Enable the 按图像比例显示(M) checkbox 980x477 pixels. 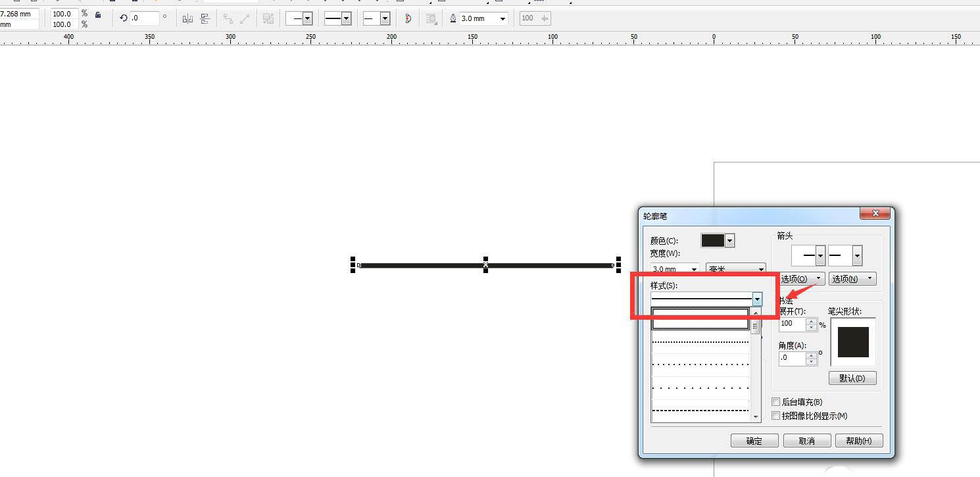pos(776,416)
